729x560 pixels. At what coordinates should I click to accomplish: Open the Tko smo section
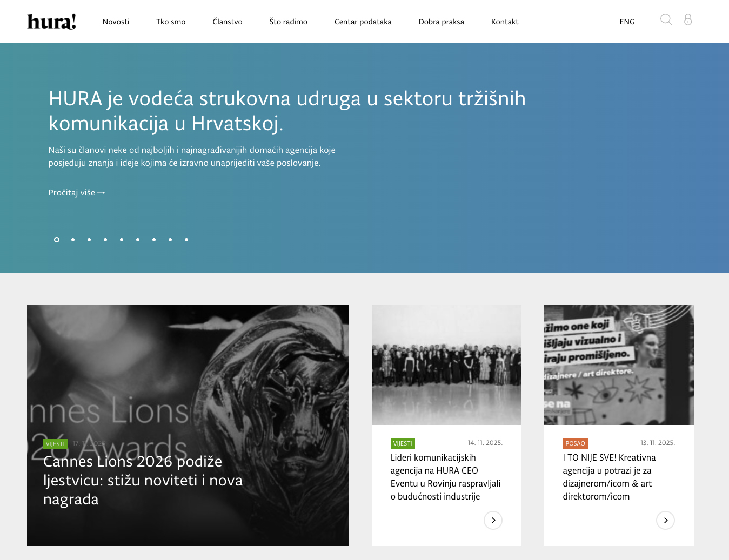[171, 22]
